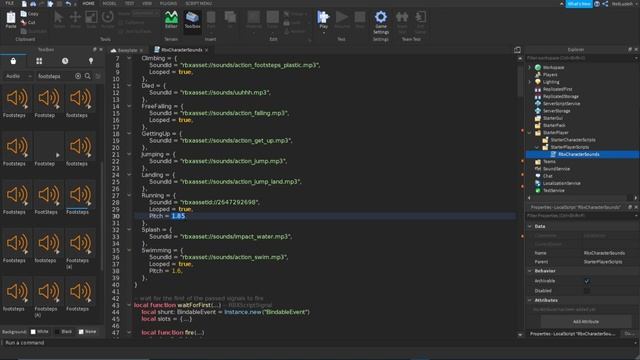Open Toolbox Creations lightbulb icon
This screenshot has width=640, height=360.
91,61
